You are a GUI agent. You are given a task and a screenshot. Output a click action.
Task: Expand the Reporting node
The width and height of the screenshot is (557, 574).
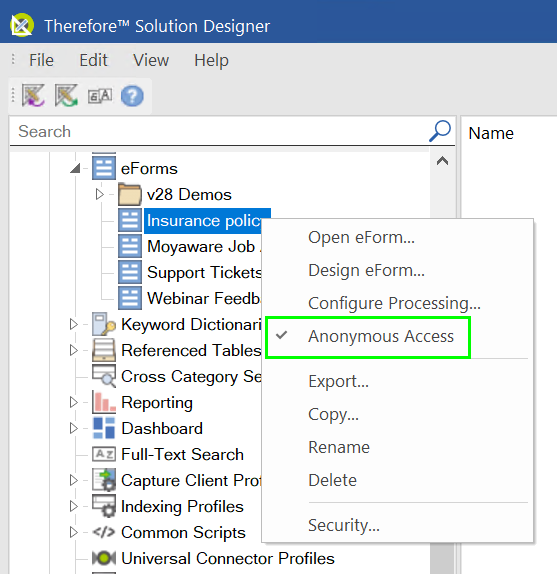(x=74, y=402)
